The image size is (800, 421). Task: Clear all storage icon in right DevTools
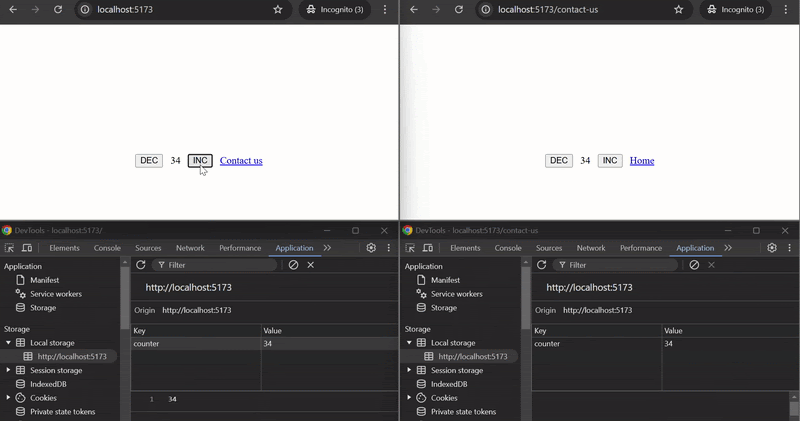point(694,265)
